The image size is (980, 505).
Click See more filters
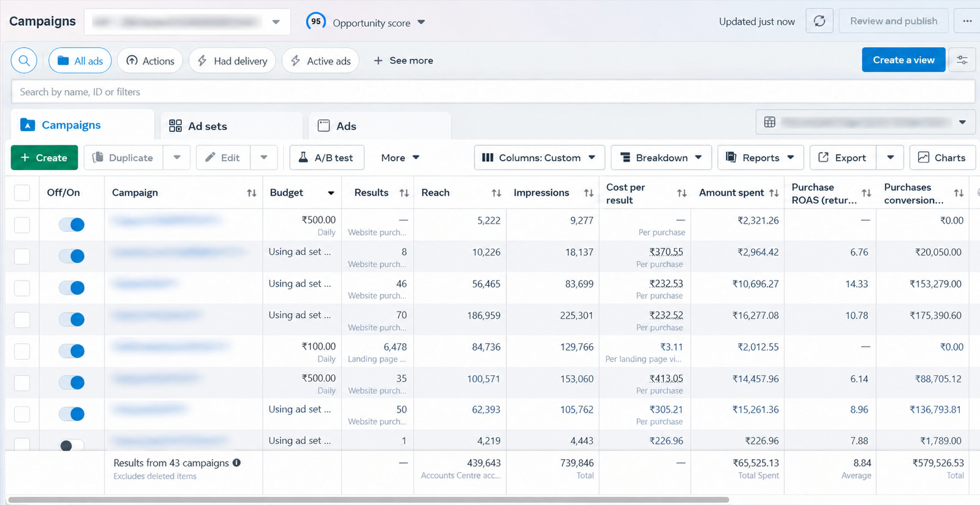click(403, 61)
